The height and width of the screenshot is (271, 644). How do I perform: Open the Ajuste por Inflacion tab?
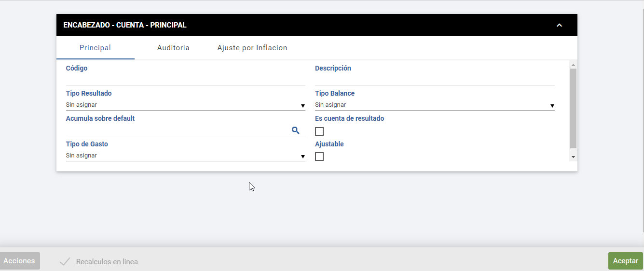(x=252, y=48)
